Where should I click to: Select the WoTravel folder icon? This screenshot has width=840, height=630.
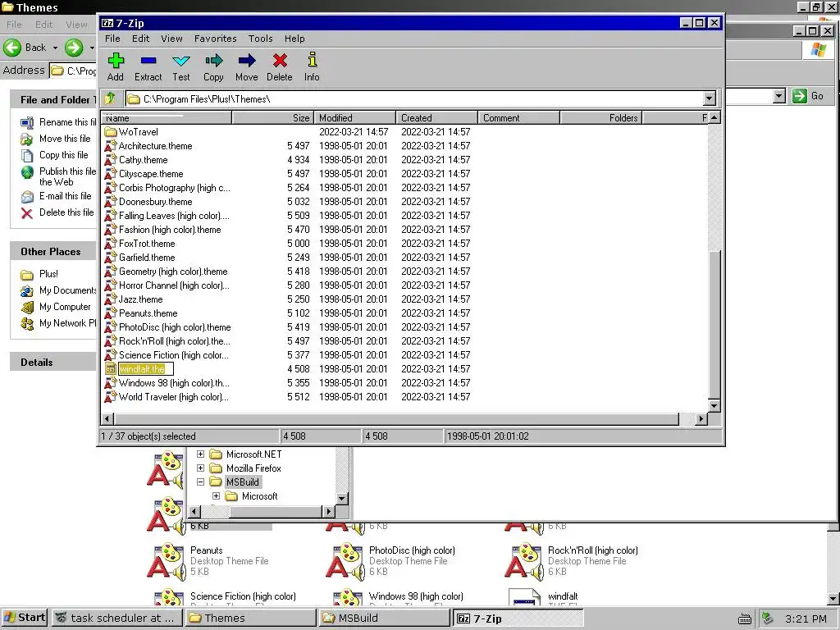[x=111, y=132]
